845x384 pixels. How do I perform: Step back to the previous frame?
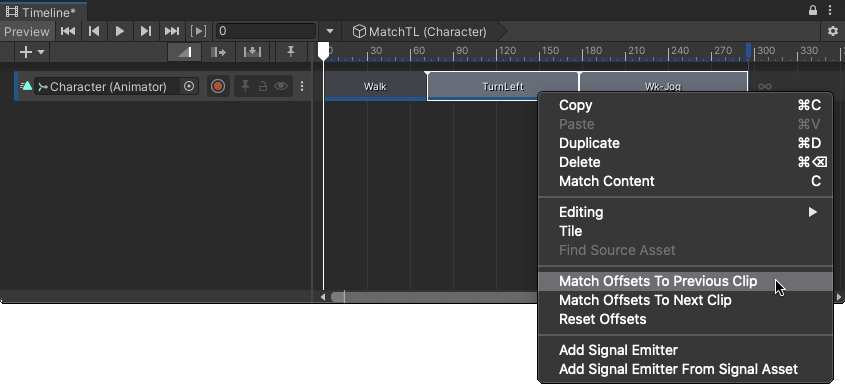click(94, 31)
